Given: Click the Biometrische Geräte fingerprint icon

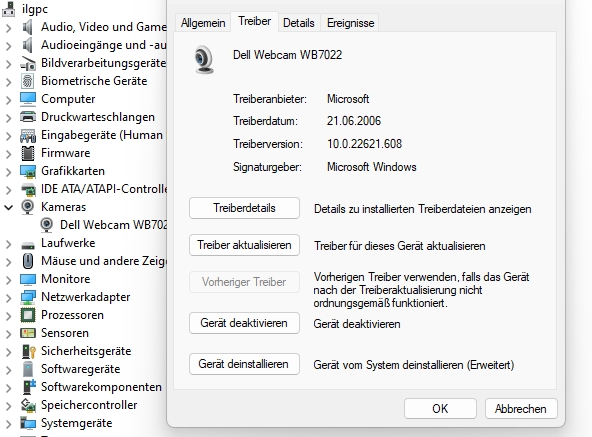Looking at the screenshot, I should 28,81.
